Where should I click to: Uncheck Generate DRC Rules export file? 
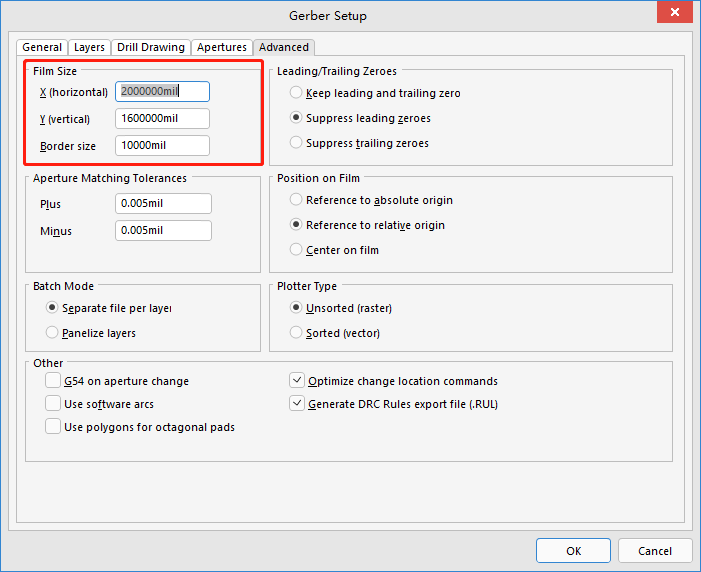click(297, 404)
